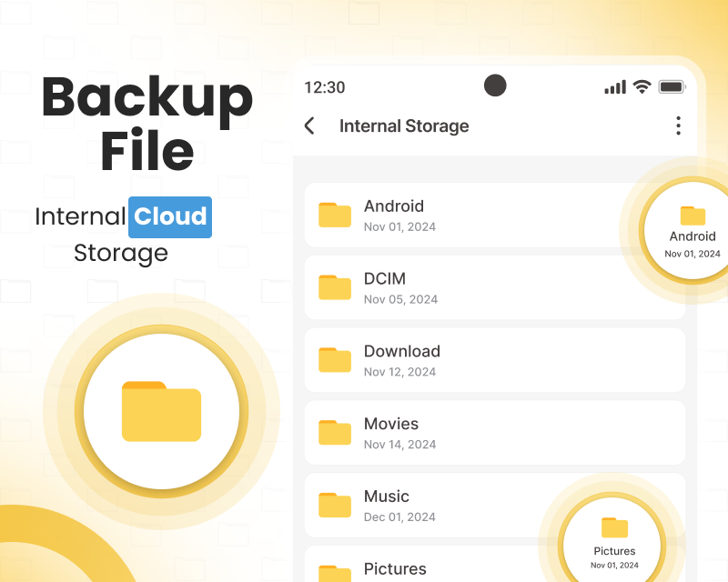
Task: Click the Download folder icon
Action: tap(334, 360)
